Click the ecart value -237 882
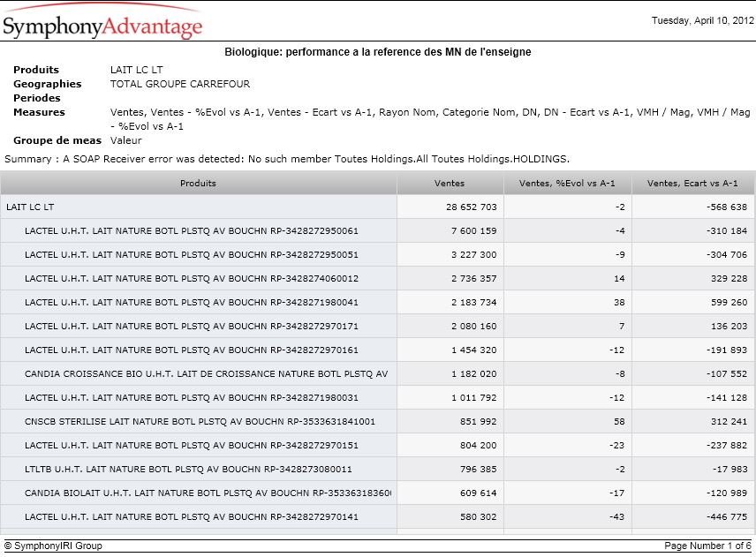 pyautogui.click(x=727, y=445)
